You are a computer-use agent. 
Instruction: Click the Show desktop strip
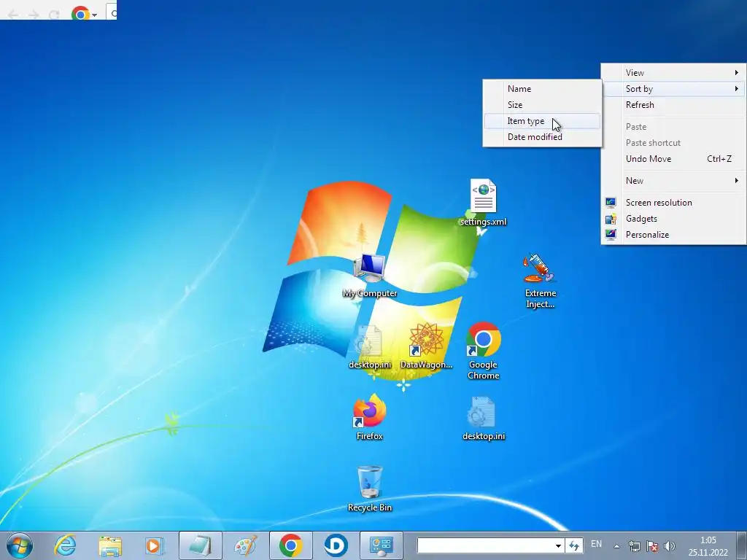click(x=741, y=545)
